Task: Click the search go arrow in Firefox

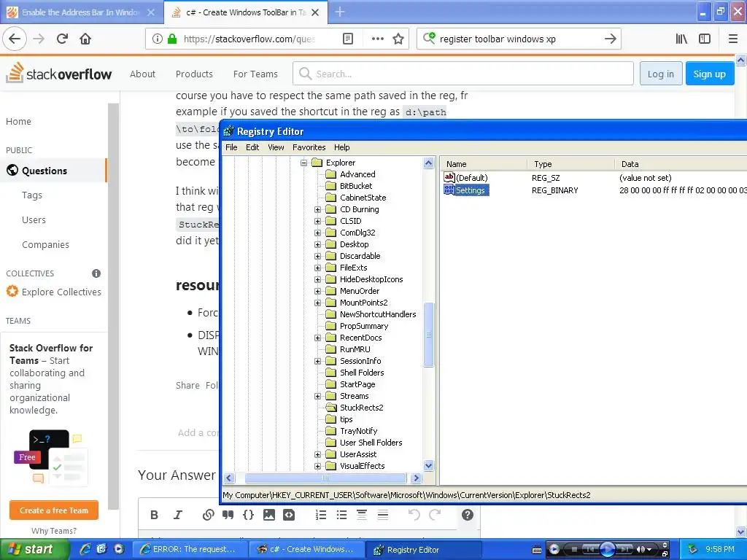Action: (611, 39)
